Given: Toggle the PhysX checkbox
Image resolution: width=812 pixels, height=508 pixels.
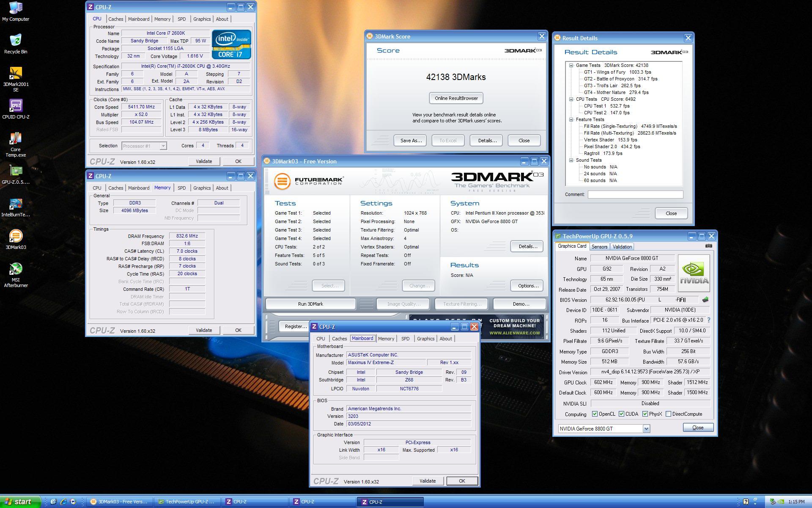Looking at the screenshot, I should click(x=645, y=414).
